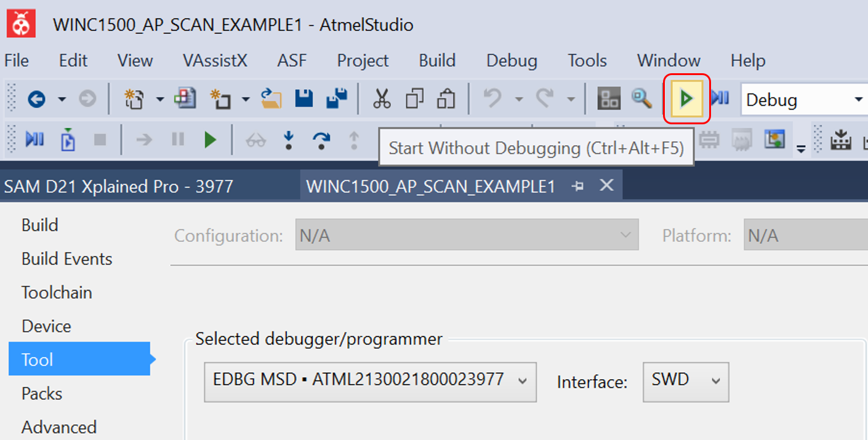Switch to SAM D21 Xplained Pro tab

click(x=119, y=186)
